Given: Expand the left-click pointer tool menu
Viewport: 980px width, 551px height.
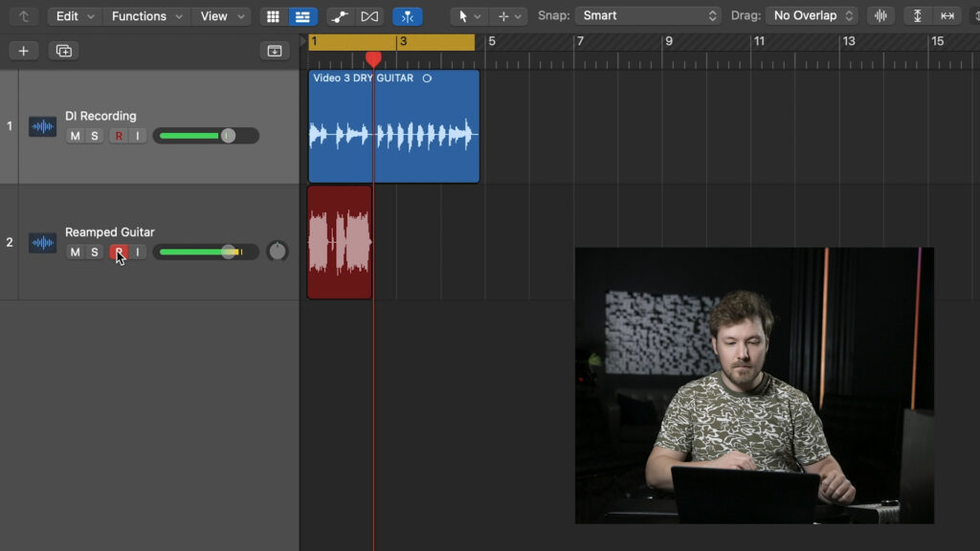Looking at the screenshot, I should (468, 16).
